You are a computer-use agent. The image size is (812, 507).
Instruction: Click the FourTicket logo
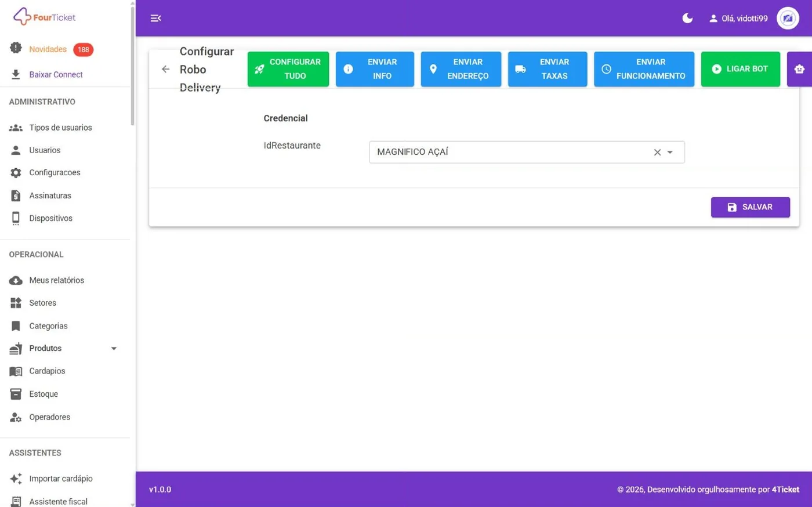[45, 17]
